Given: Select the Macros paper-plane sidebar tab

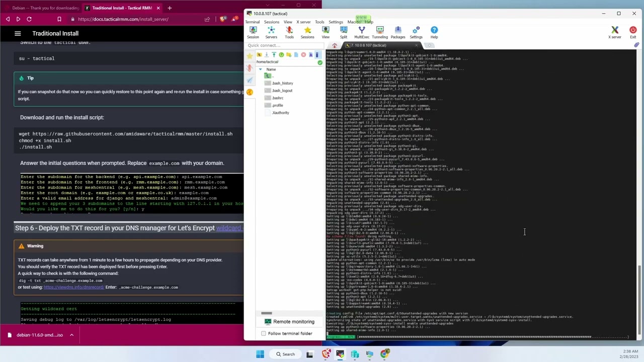Looking at the screenshot, I should (x=250, y=80).
